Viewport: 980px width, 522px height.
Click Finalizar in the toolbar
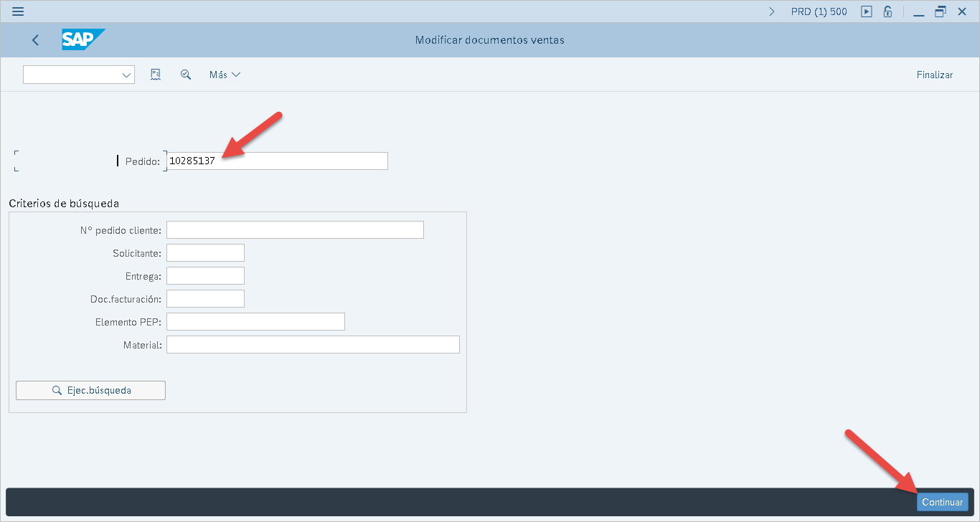click(x=934, y=75)
